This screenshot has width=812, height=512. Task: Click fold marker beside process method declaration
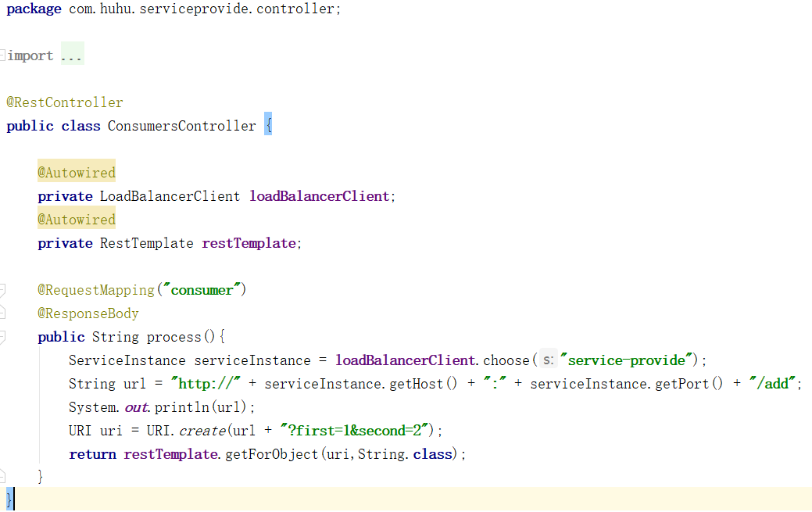pos(3,337)
